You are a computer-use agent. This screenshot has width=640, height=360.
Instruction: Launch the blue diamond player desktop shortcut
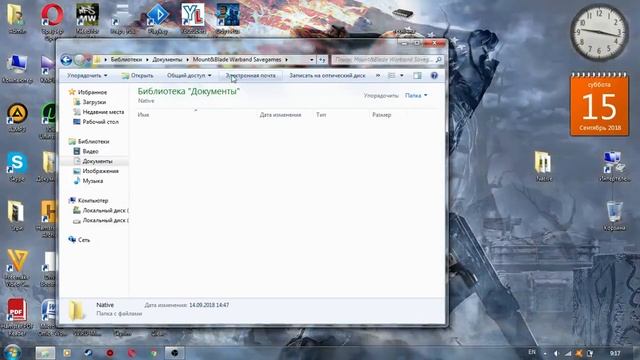pos(158,15)
